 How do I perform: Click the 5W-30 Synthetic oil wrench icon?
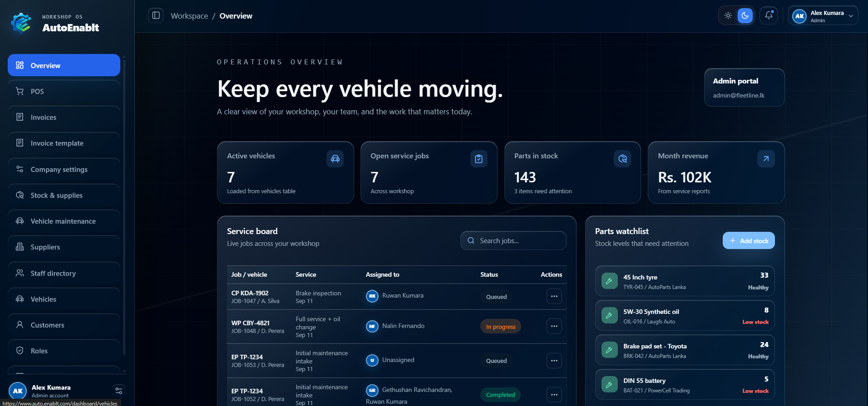point(609,316)
